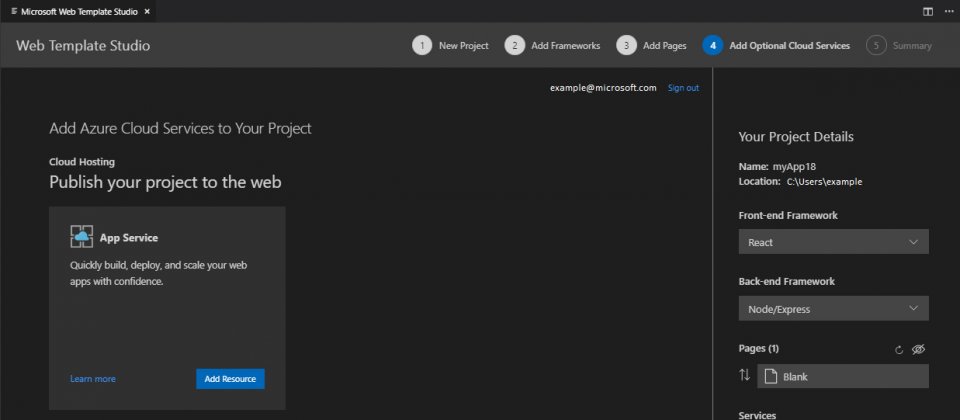This screenshot has width=960, height=420.
Task: Go to step 2 Add Frameworks
Action: click(552, 45)
